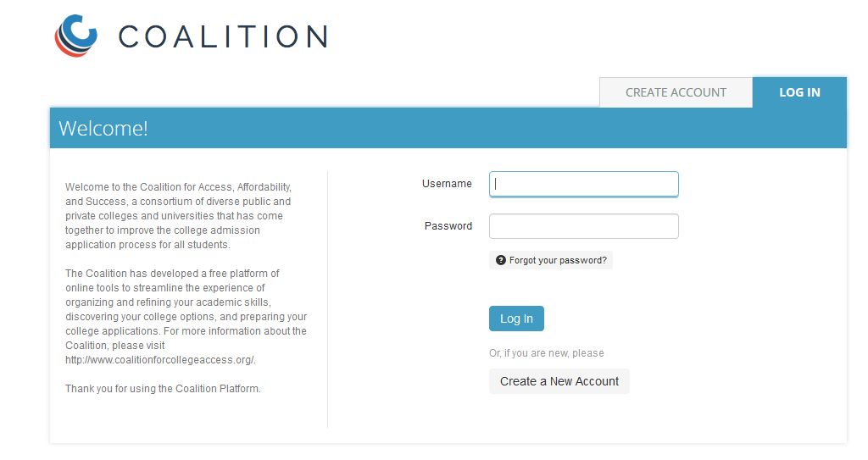The height and width of the screenshot is (460, 868).
Task: Click the 'Or, if you are new' text
Action: click(547, 353)
